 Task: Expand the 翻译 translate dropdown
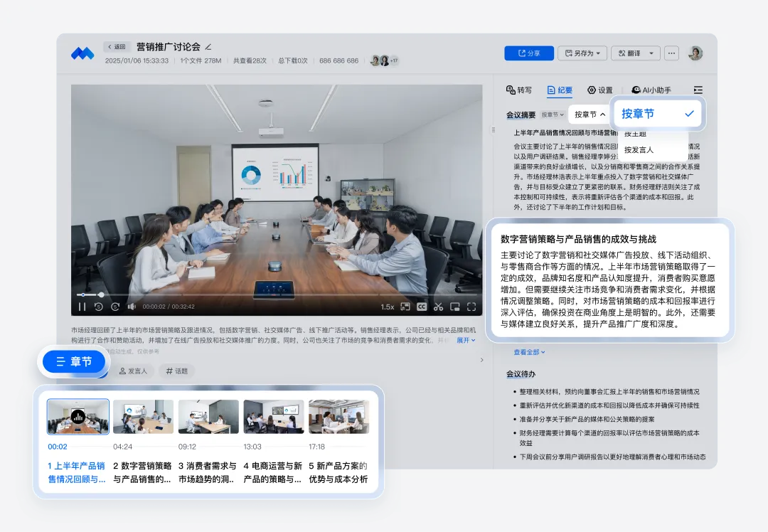tap(634, 53)
